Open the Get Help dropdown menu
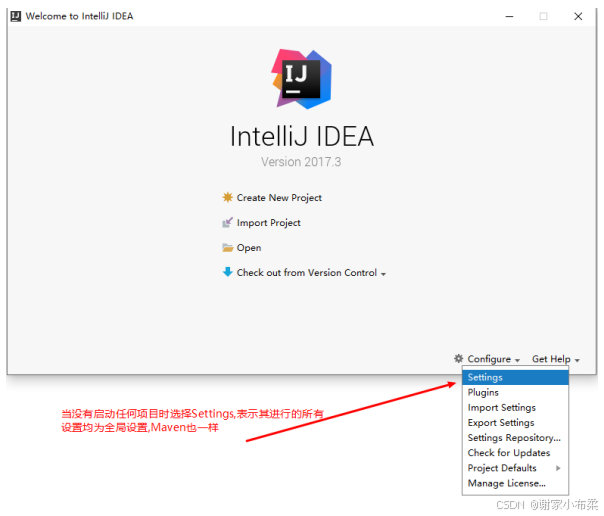This screenshot has width=604, height=516. pos(556,359)
